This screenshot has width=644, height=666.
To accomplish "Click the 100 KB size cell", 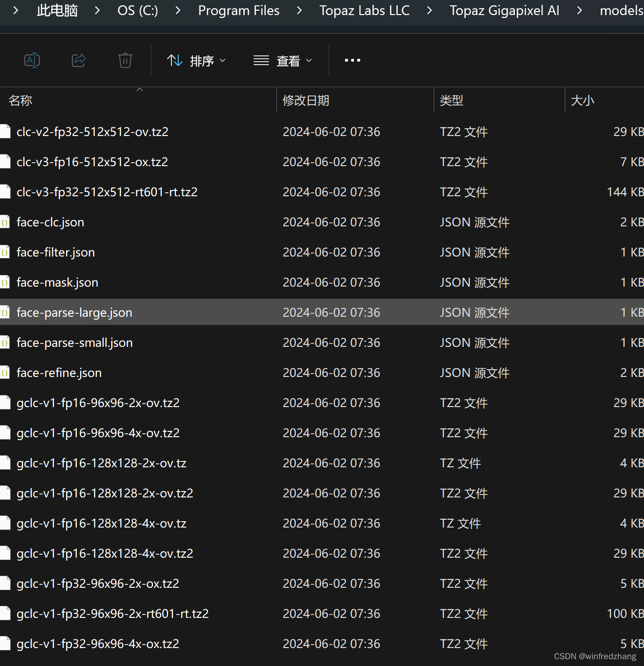I will tap(625, 614).
